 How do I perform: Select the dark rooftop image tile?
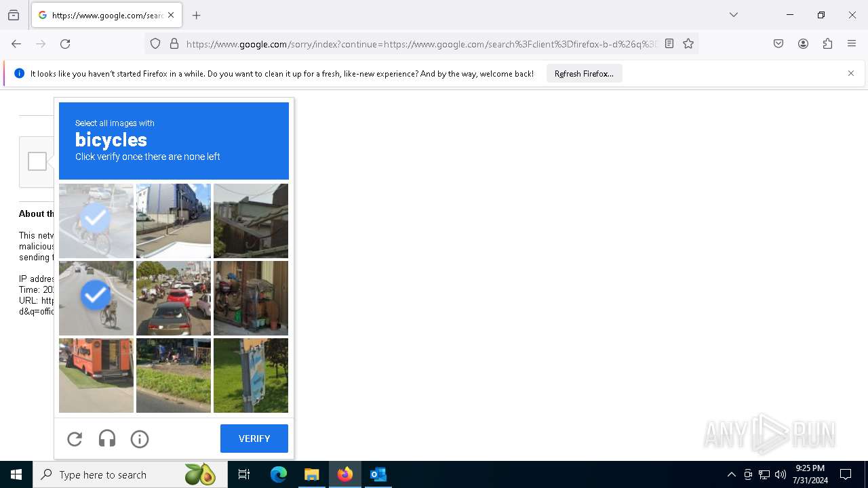251,221
